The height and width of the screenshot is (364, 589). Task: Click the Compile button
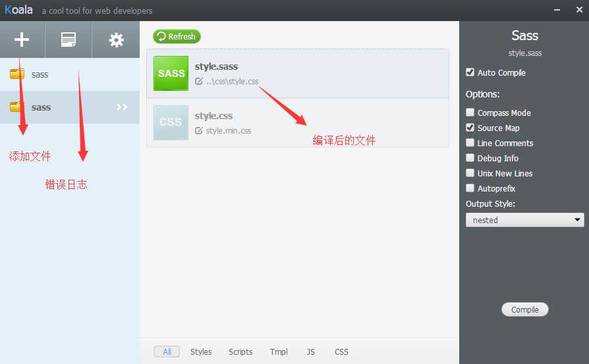[525, 309]
